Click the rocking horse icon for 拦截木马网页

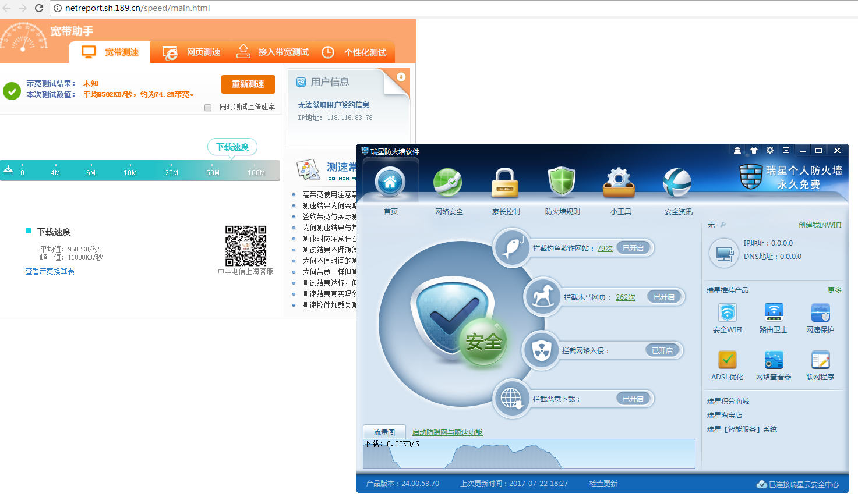click(542, 297)
